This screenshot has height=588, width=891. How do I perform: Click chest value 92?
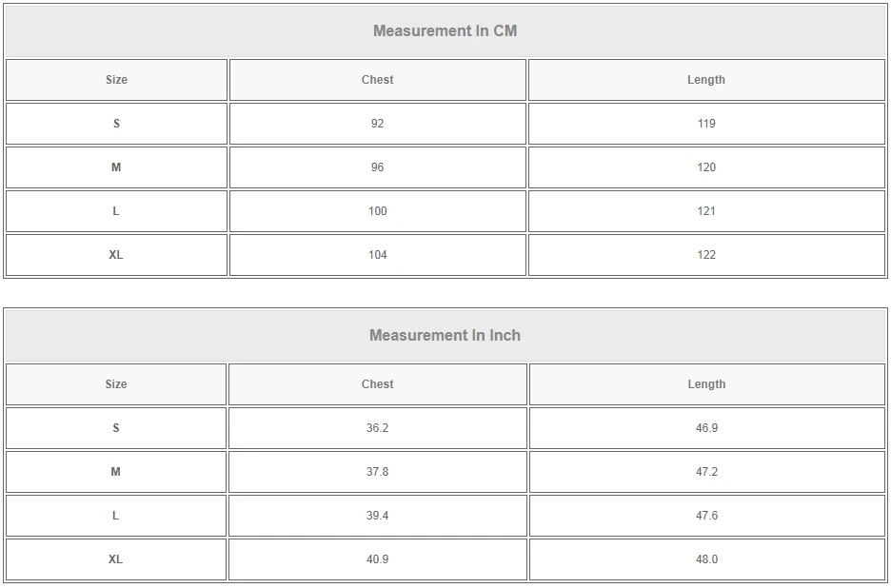(x=377, y=124)
